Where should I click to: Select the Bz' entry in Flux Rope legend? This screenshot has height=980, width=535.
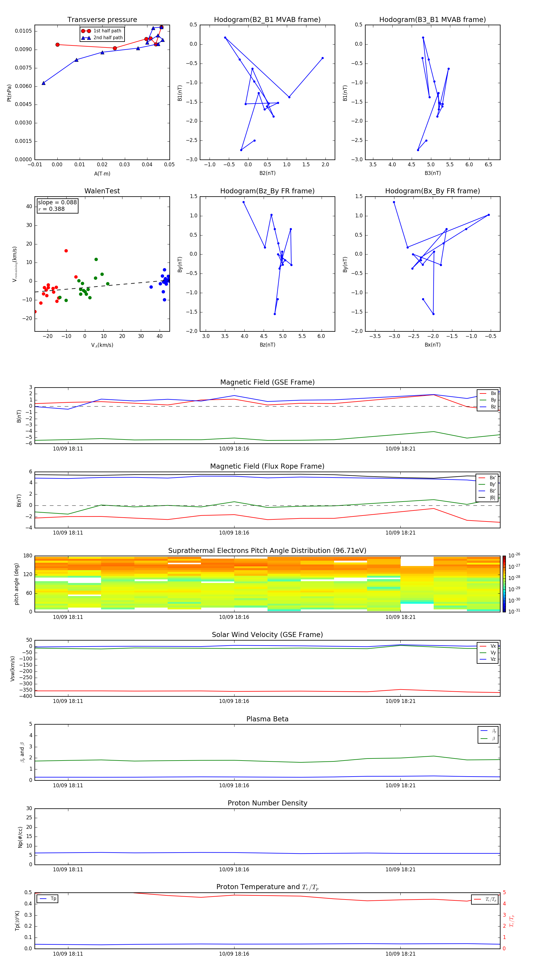point(487,491)
